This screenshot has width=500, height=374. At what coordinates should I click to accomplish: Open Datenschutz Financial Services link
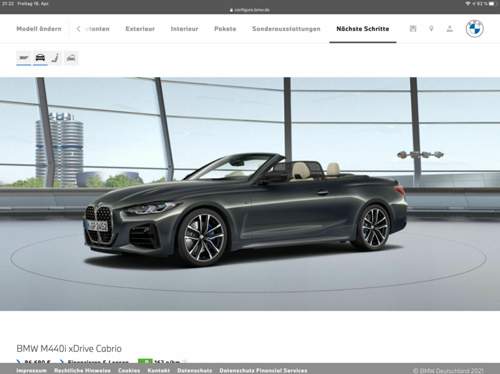pos(263,370)
